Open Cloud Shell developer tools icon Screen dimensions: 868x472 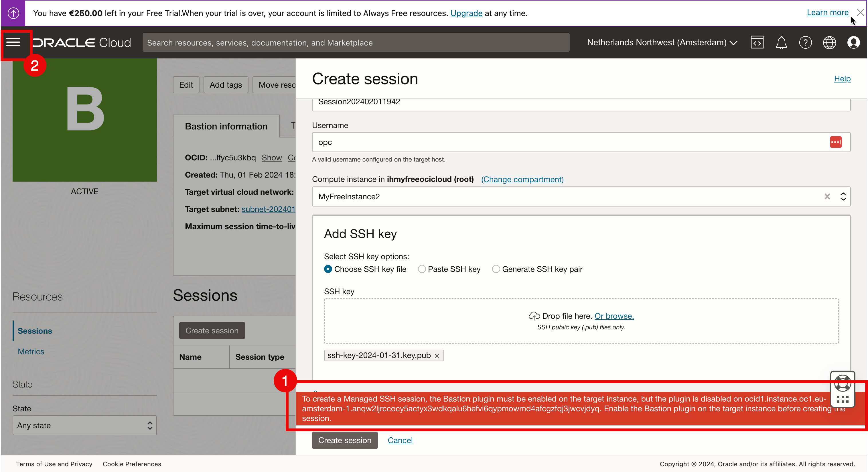pos(757,42)
